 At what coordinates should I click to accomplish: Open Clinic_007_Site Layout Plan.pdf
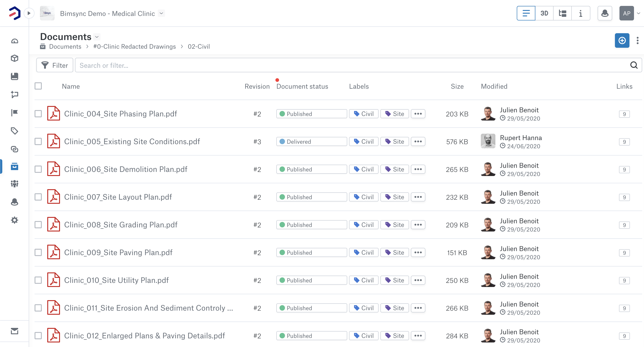tap(118, 197)
